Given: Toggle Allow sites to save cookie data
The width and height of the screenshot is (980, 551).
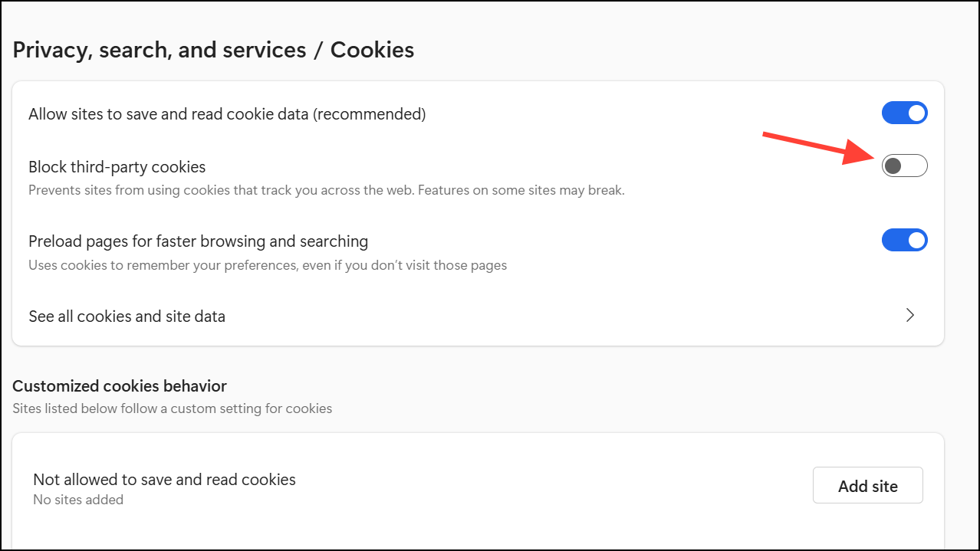Looking at the screenshot, I should (x=904, y=113).
